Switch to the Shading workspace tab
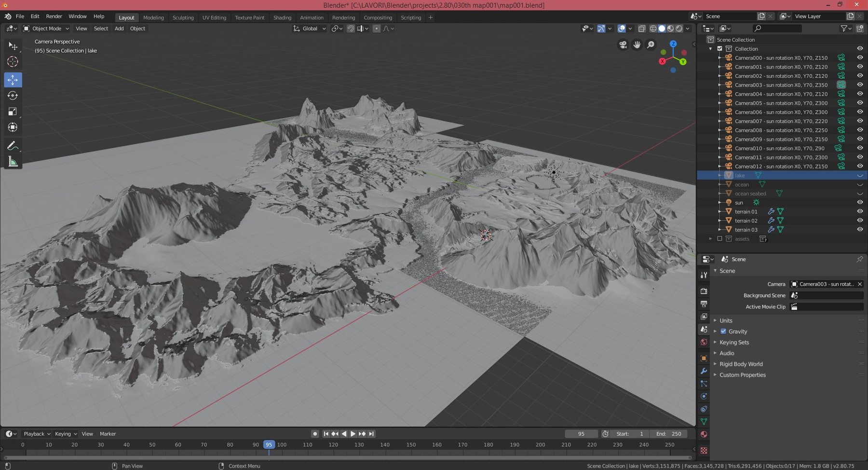The height and width of the screenshot is (470, 868). point(282,17)
